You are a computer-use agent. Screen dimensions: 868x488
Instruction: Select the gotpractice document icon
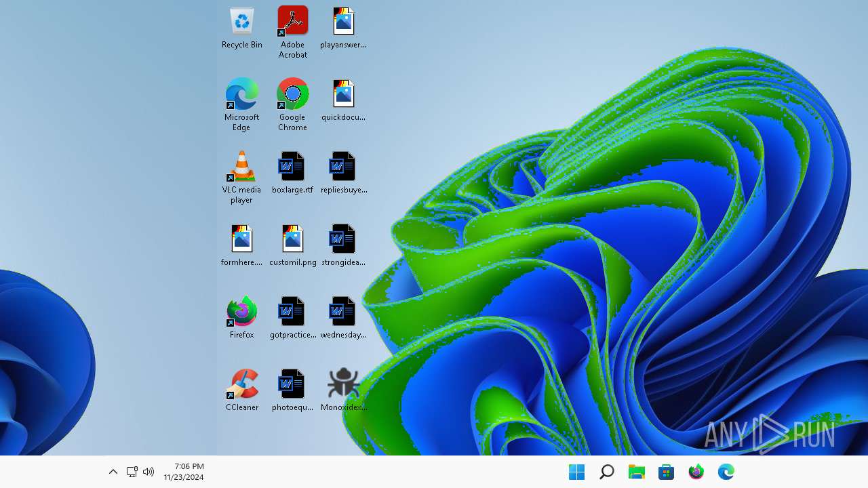tap(293, 318)
